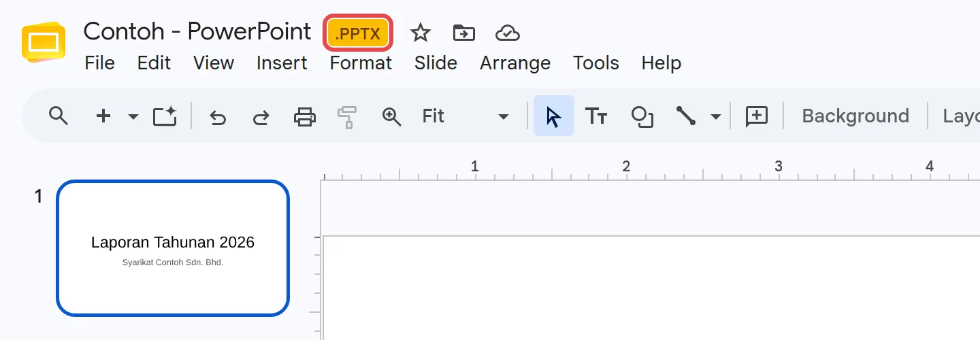
Task: Click the zoom magnifier tool icon
Action: click(x=391, y=116)
